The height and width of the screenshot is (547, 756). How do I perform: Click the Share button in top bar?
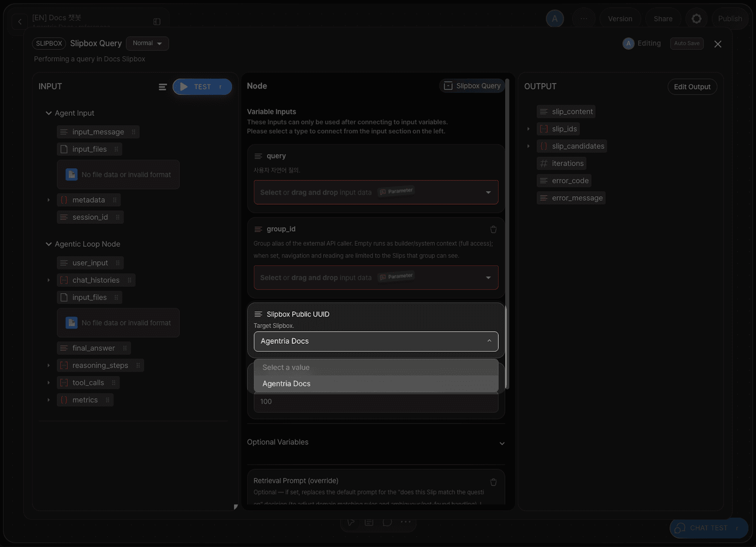coord(663,19)
